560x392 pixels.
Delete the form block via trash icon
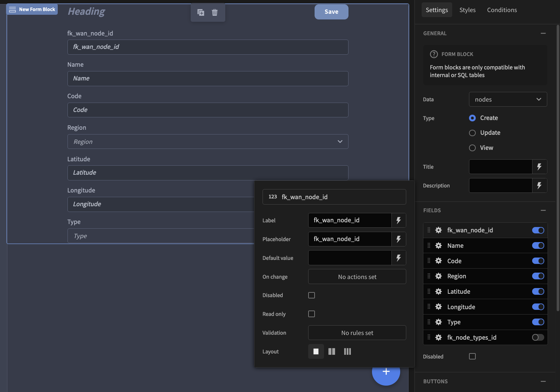coord(215,12)
